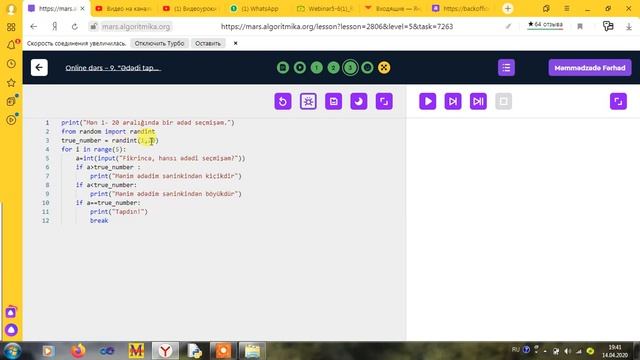This screenshot has width=640, height=360.
Task: Toggle dark theme moon button
Action: pyautogui.click(x=359, y=102)
